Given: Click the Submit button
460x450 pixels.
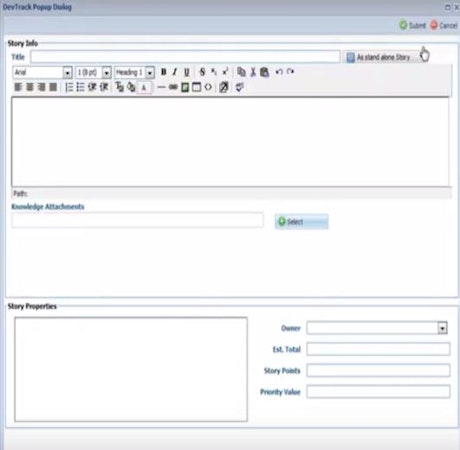Looking at the screenshot, I should pyautogui.click(x=413, y=25).
